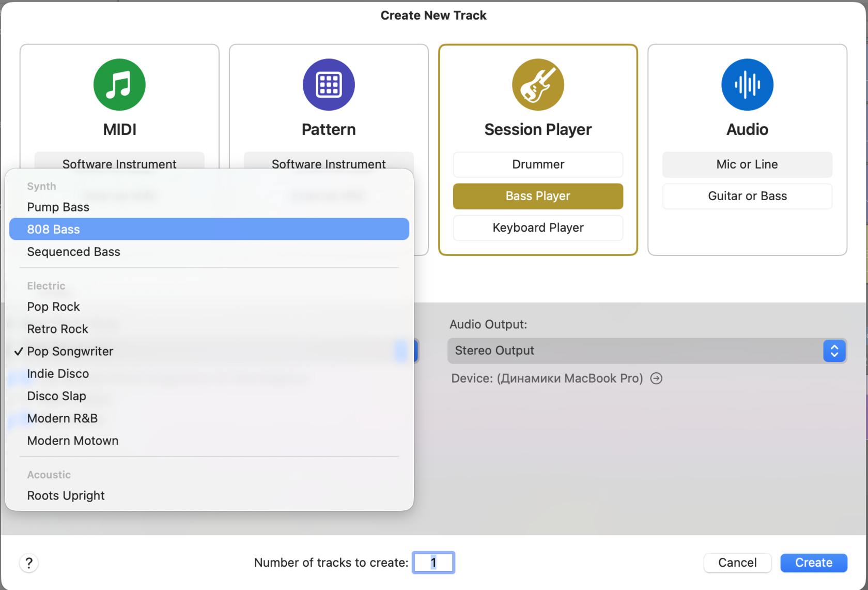Click the green MIDI music note icon
868x590 pixels.
tap(119, 85)
